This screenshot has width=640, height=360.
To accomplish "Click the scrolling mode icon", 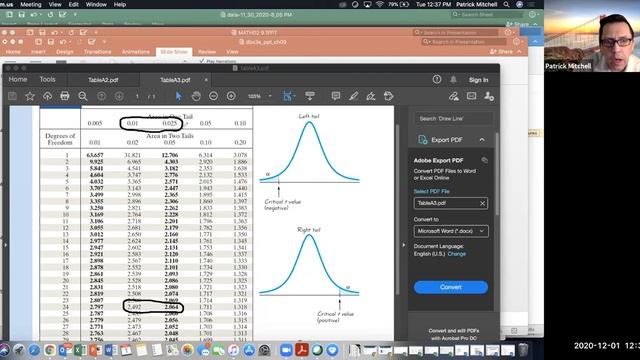I will pos(310,96).
